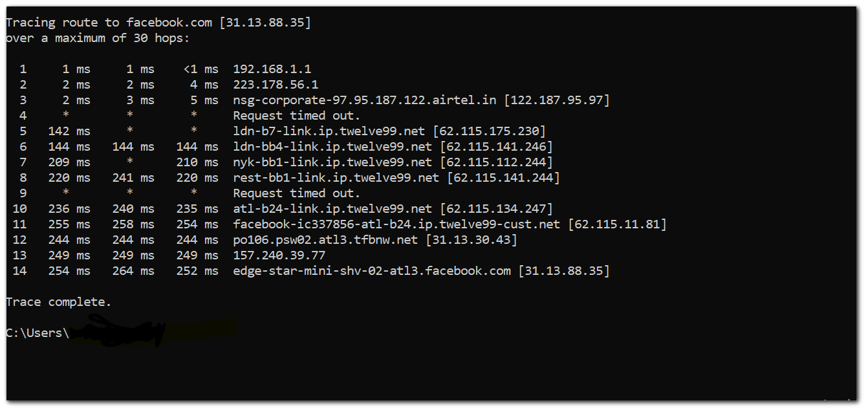The image size is (868, 412).
Task: Click the nyk-bb1-link.ip.twelve99.net hostname
Action: 332,162
